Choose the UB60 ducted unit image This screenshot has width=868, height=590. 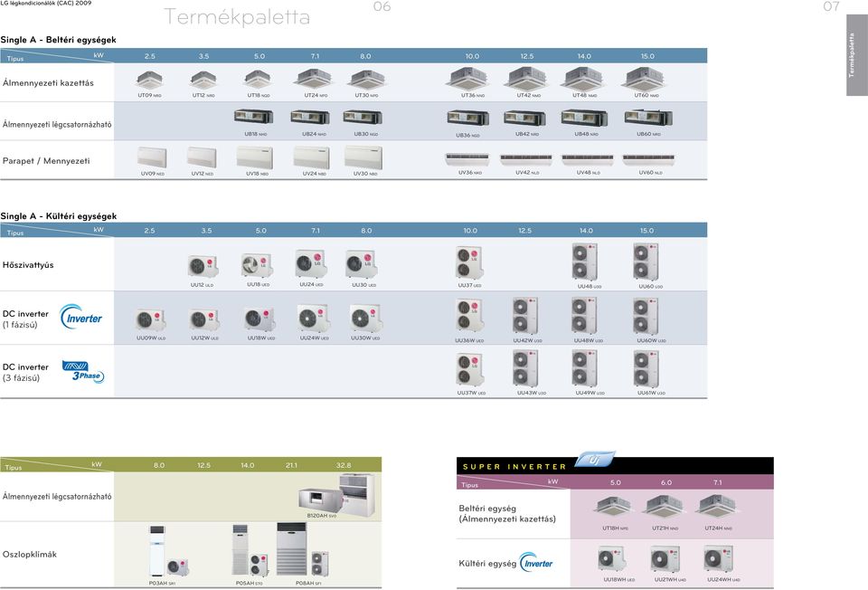point(648,118)
